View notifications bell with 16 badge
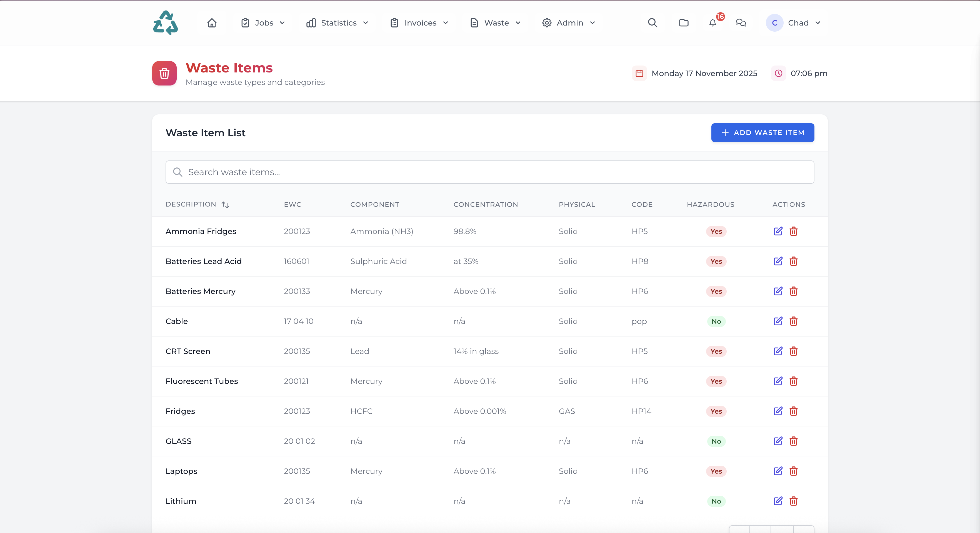This screenshot has height=533, width=980. coord(712,23)
